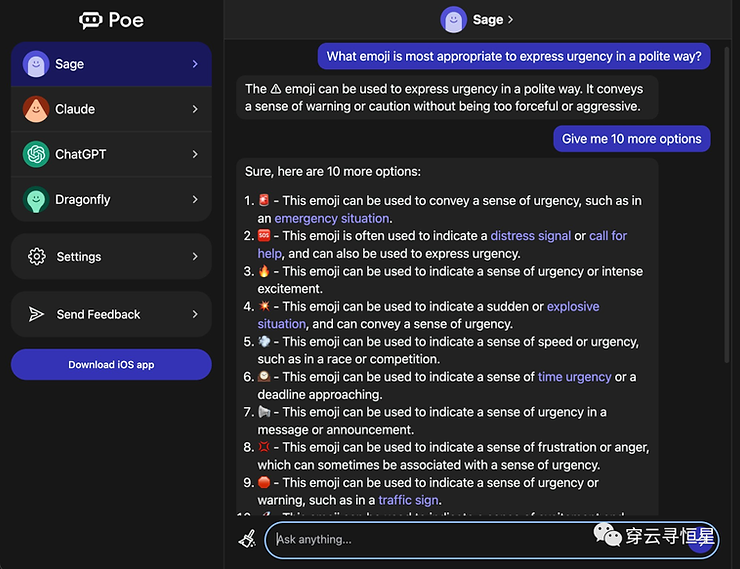Click the Download iOS app button
The height and width of the screenshot is (569, 740).
point(111,365)
